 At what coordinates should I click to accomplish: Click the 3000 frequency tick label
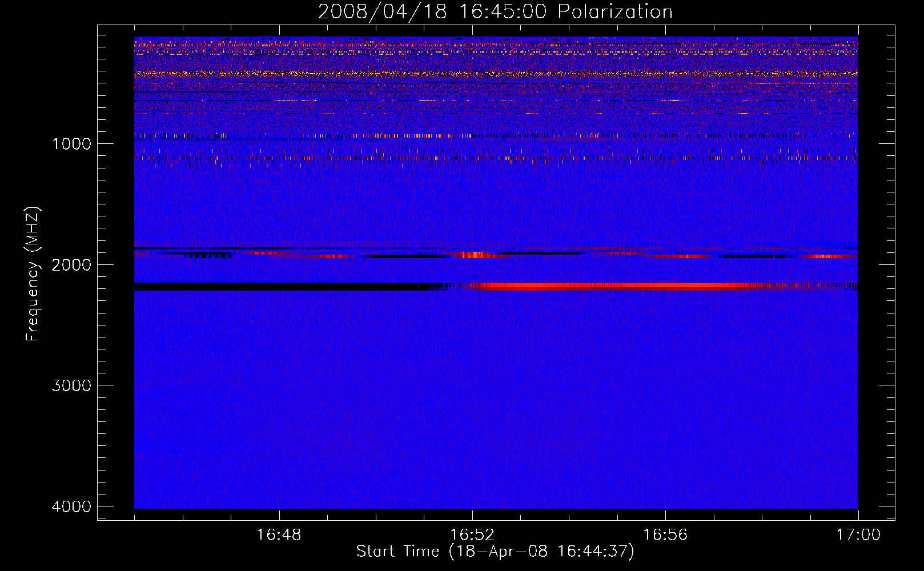coord(71,385)
